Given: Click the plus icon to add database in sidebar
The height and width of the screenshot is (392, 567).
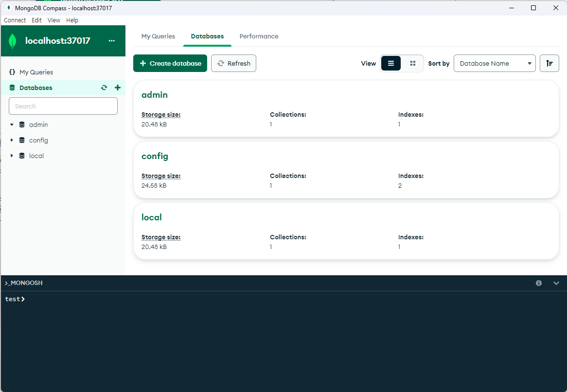Looking at the screenshot, I should pos(118,88).
